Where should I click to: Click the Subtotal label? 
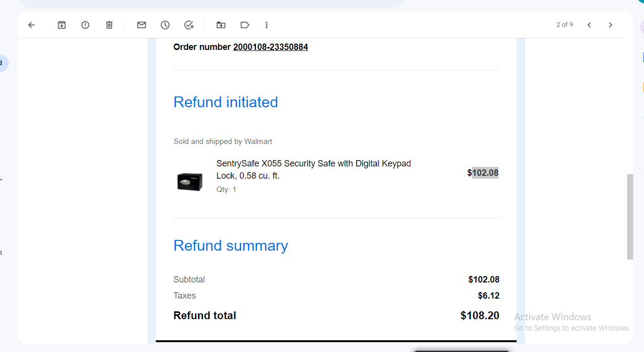(x=189, y=280)
